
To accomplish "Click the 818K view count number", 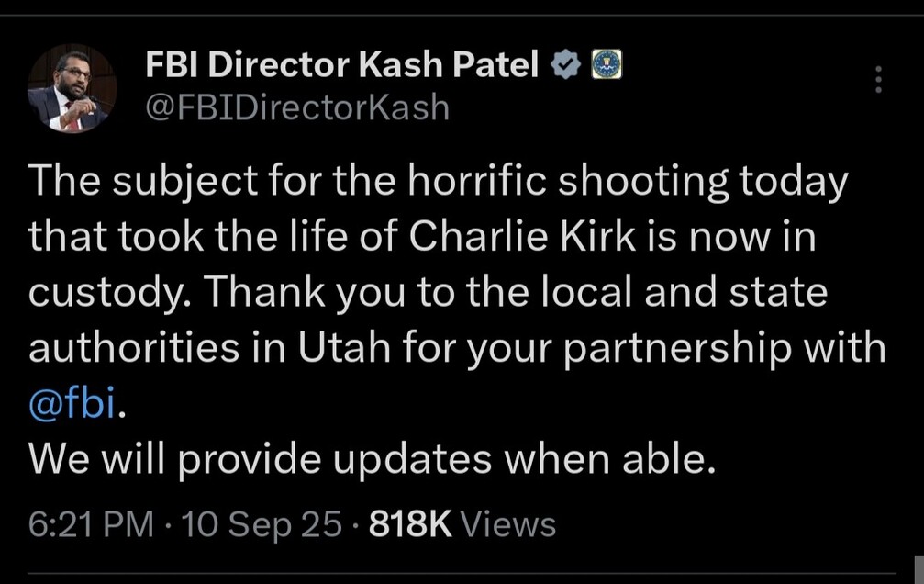I will 409,524.
